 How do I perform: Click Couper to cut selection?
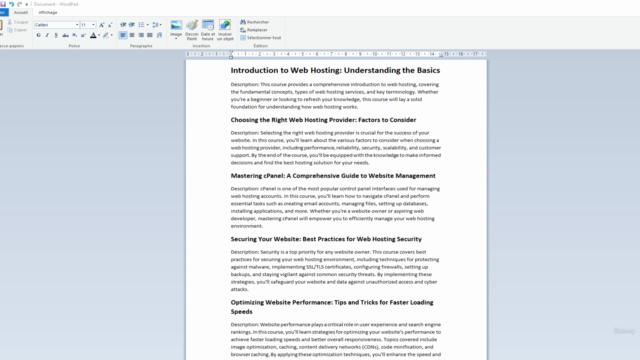point(18,22)
